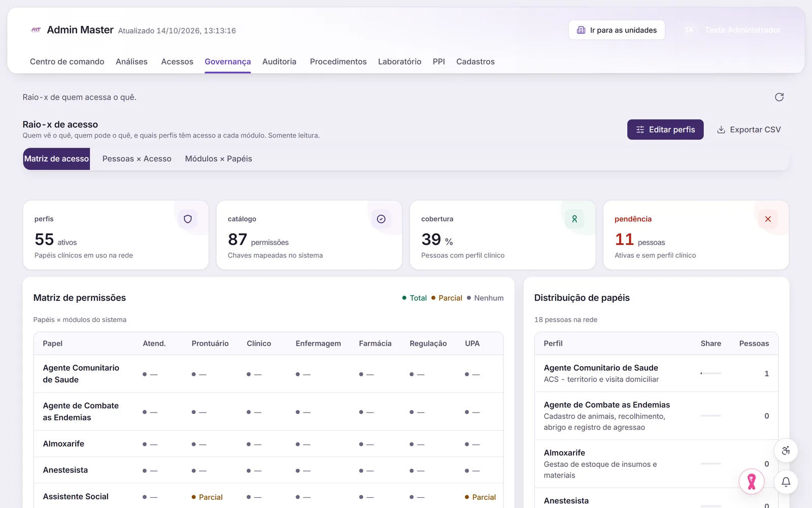Click Perfil header in distribution table

point(553,343)
